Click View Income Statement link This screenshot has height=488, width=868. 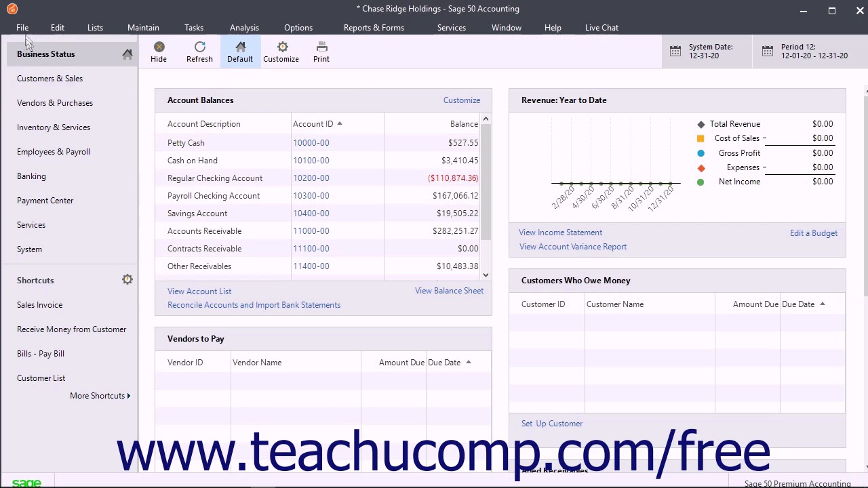click(x=561, y=232)
